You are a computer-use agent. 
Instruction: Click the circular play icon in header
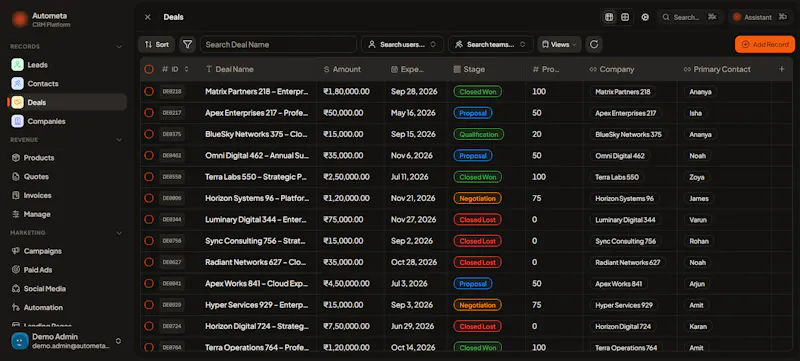pyautogui.click(x=645, y=17)
